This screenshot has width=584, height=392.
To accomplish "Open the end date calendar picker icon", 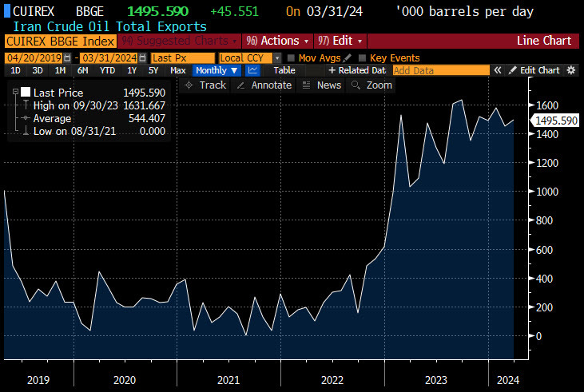I will (143, 58).
